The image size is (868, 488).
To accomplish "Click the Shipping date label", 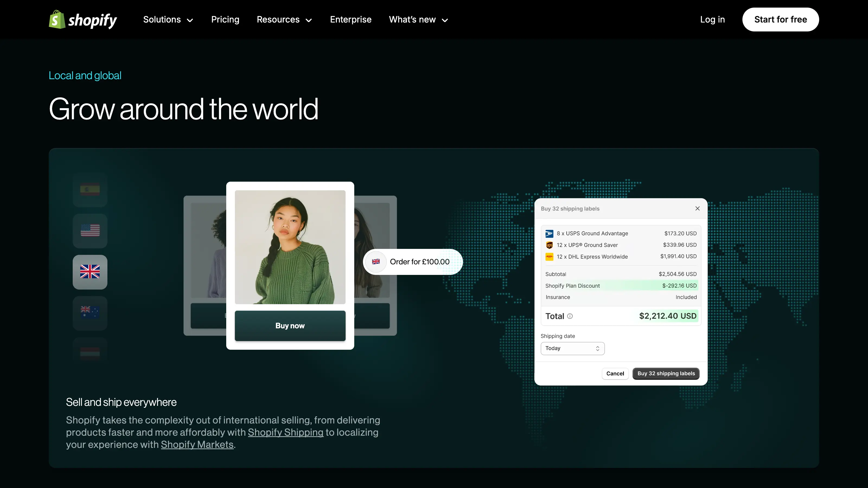I will tap(558, 336).
